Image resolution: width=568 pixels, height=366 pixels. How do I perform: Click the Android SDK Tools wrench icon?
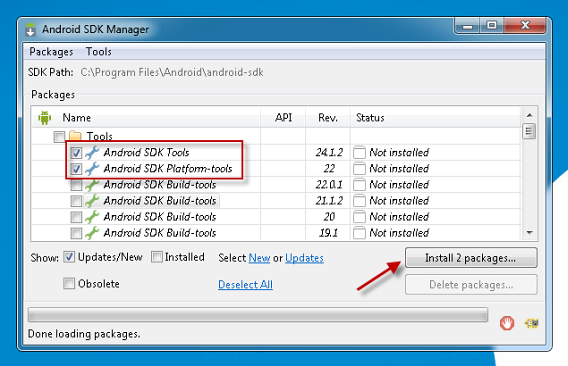coord(92,153)
